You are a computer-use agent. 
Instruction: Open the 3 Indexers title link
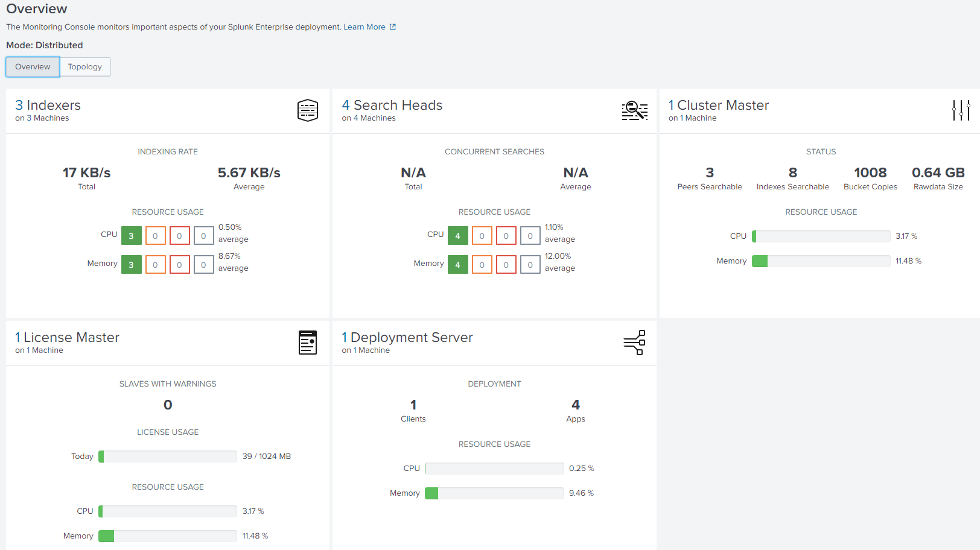coord(48,106)
